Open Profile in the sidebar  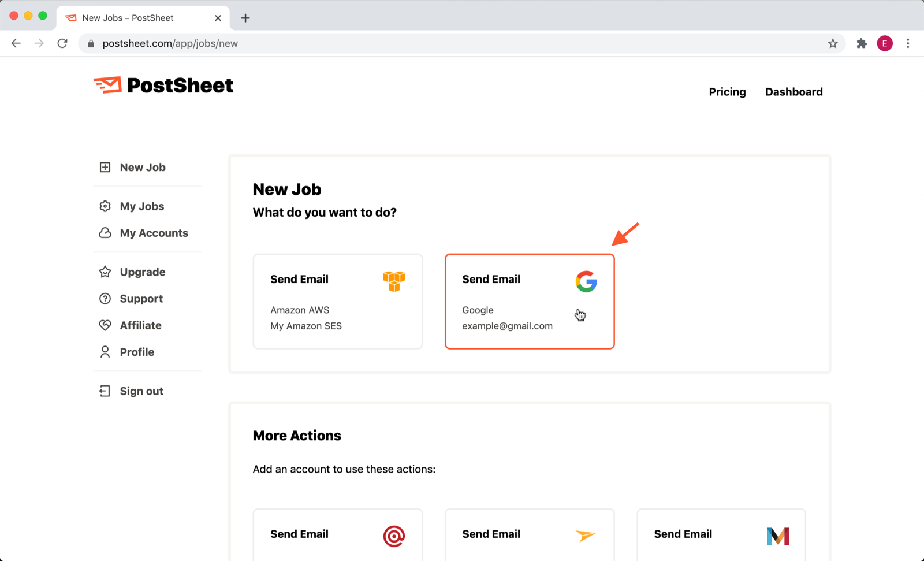(137, 352)
